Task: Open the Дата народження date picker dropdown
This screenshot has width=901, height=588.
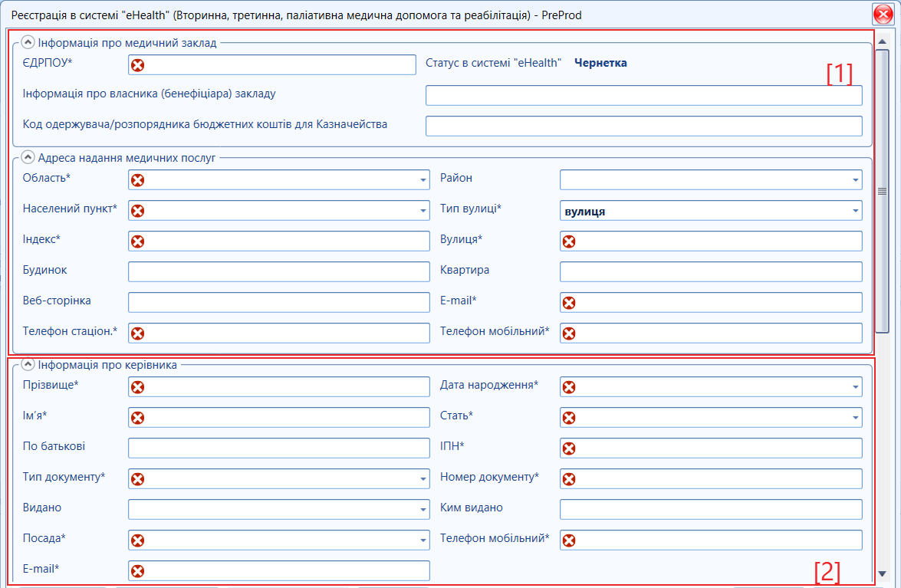Action: coord(855,387)
